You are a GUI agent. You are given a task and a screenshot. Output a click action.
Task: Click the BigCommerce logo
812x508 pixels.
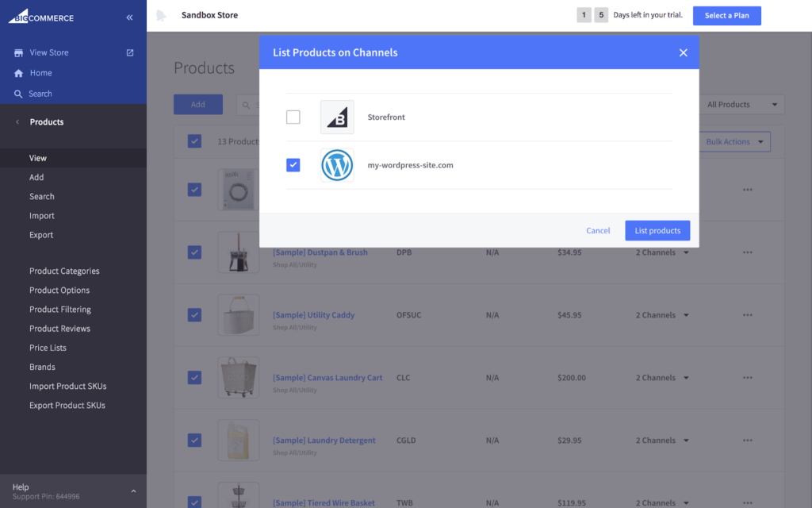point(41,15)
